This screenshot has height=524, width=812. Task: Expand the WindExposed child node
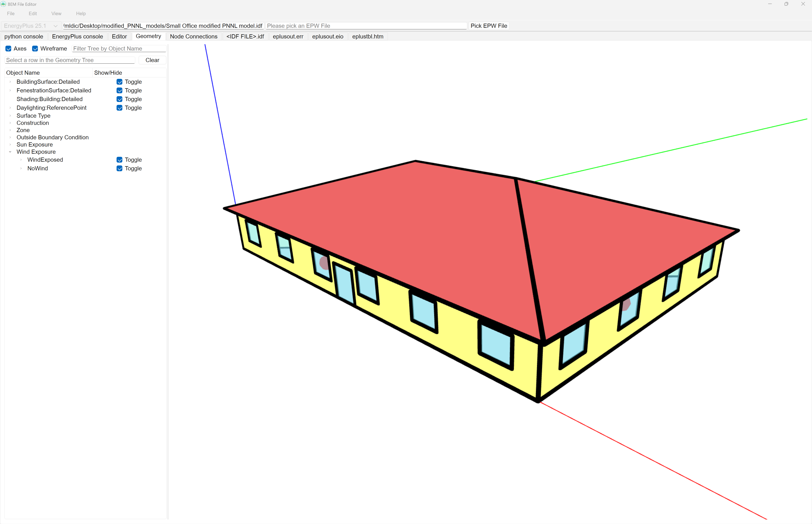coord(21,160)
